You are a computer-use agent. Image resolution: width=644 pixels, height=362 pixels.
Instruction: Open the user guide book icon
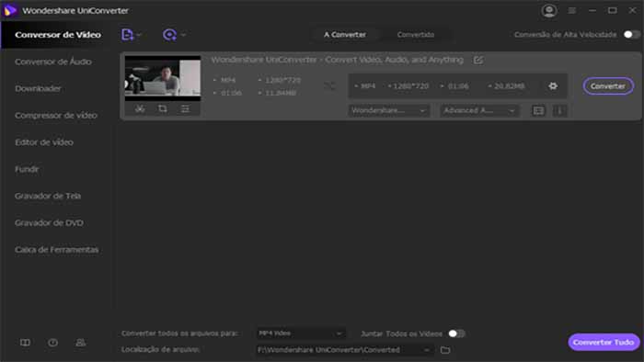coord(25,343)
